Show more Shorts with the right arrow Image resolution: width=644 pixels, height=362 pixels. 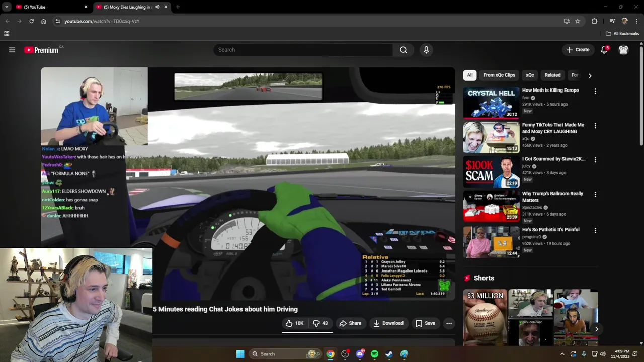point(596,329)
